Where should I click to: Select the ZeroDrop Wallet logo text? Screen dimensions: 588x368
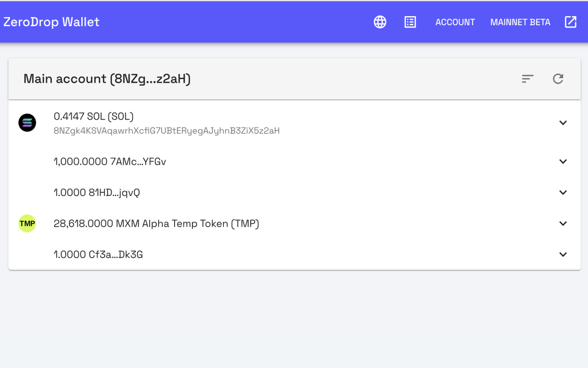pyautogui.click(x=51, y=22)
